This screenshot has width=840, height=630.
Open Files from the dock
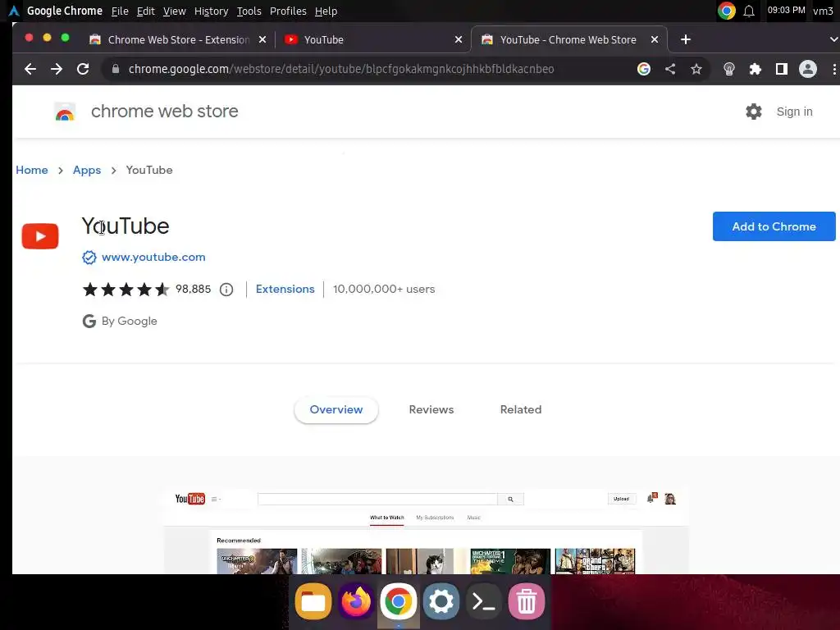point(313,601)
